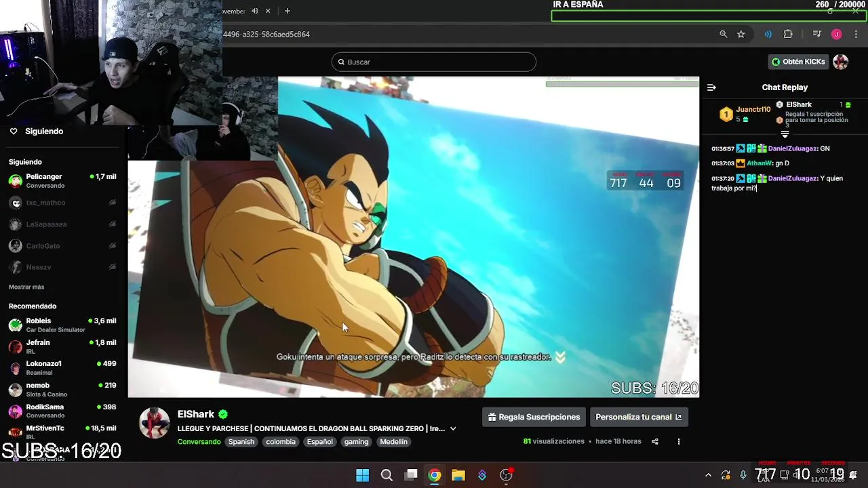Open Chrome media controls playlist icon
Viewport: 868px width, 488px height.
pyautogui.click(x=817, y=34)
